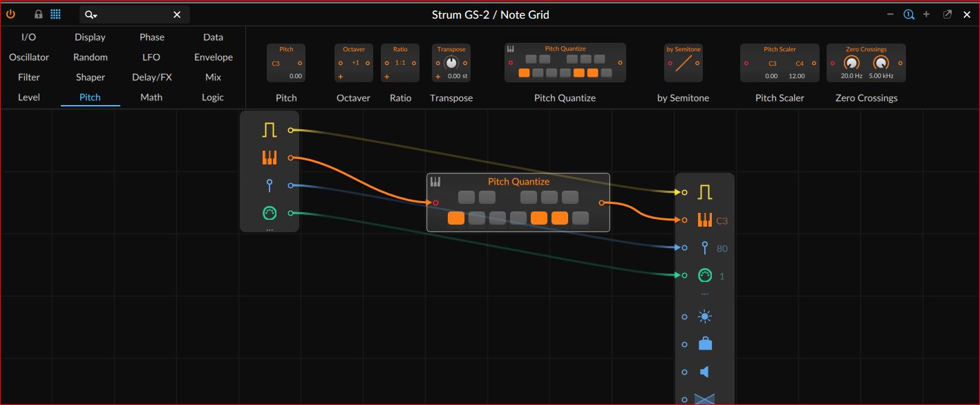Open the Delay/FX category
Viewport: 980px width, 405px height.
point(151,77)
